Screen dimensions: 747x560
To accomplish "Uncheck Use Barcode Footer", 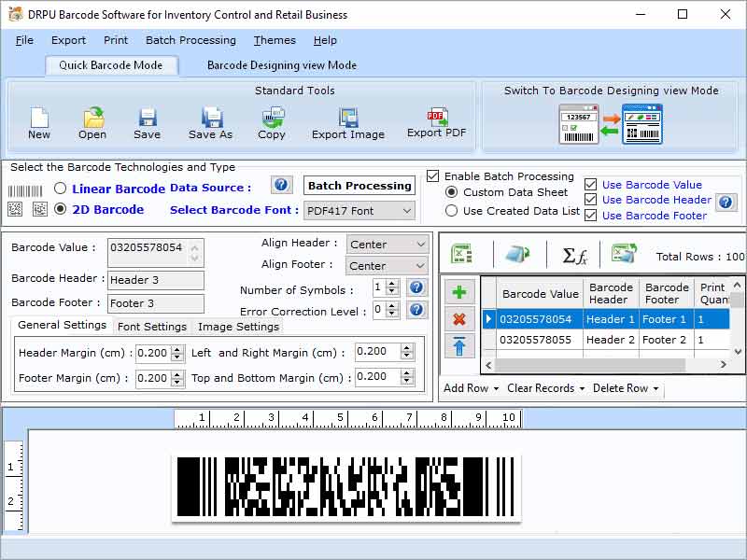I will [x=588, y=216].
